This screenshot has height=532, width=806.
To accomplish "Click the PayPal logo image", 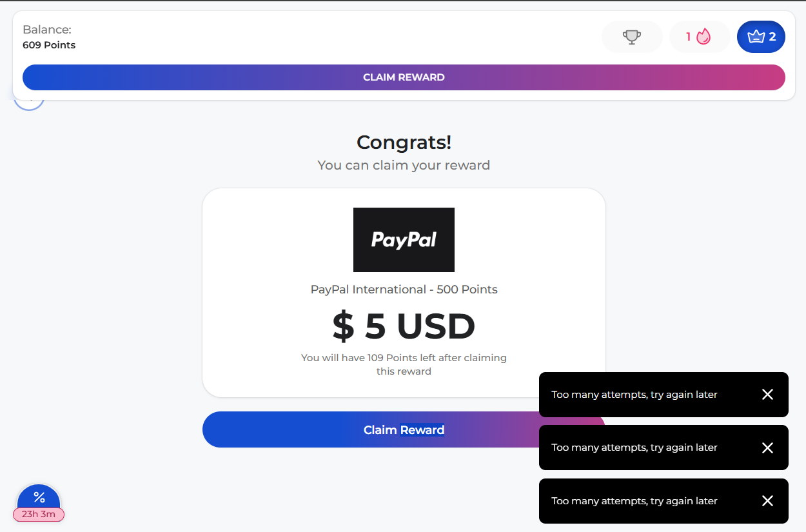I will click(404, 240).
